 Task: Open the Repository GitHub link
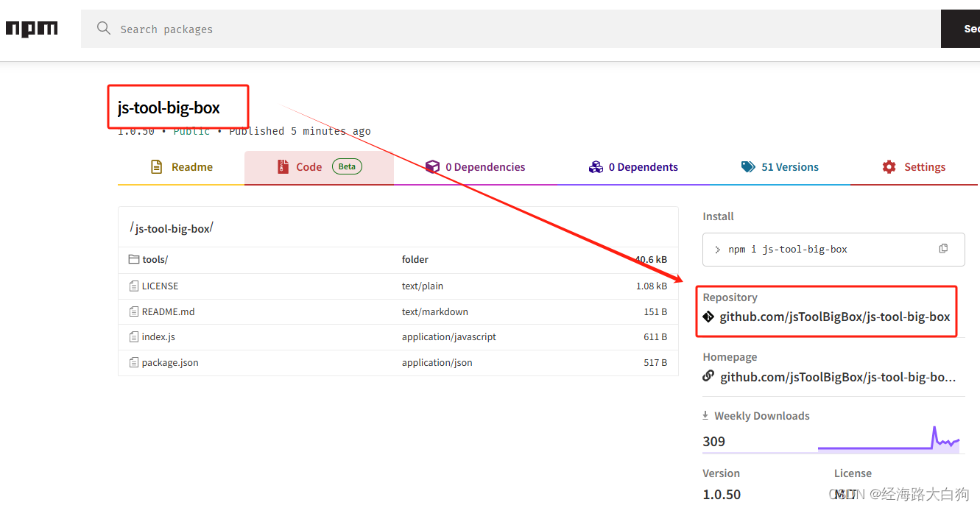click(835, 317)
